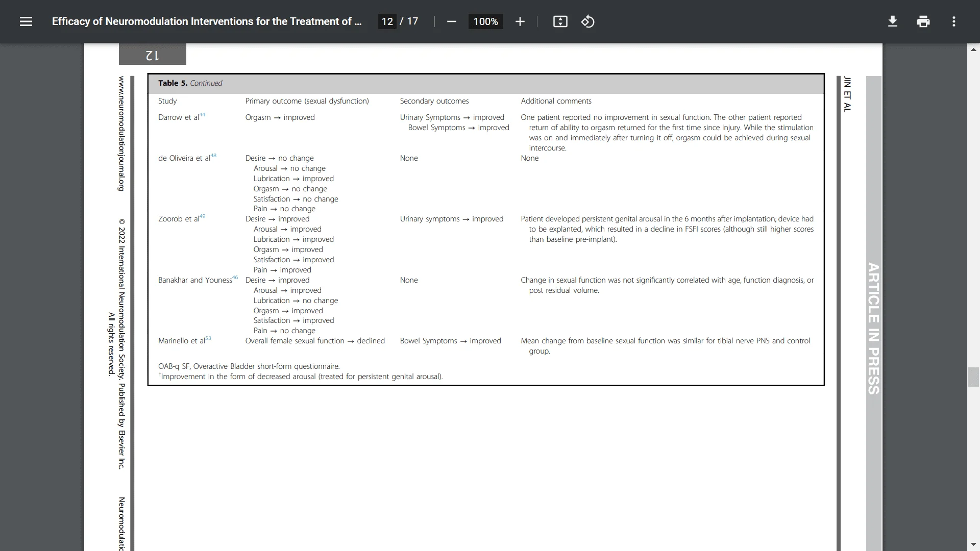Click 'Primary outcome (sexual dysfunction)' header
The width and height of the screenshot is (980, 551).
pyautogui.click(x=307, y=101)
